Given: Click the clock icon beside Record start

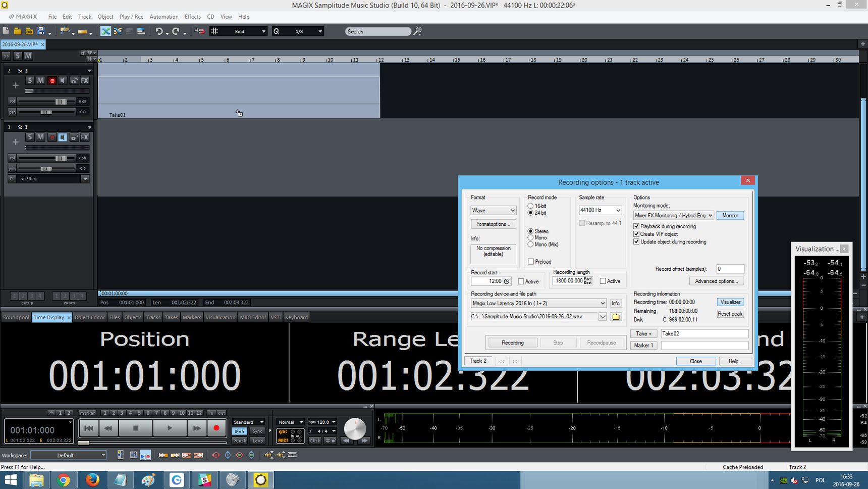Looking at the screenshot, I should pos(507,281).
